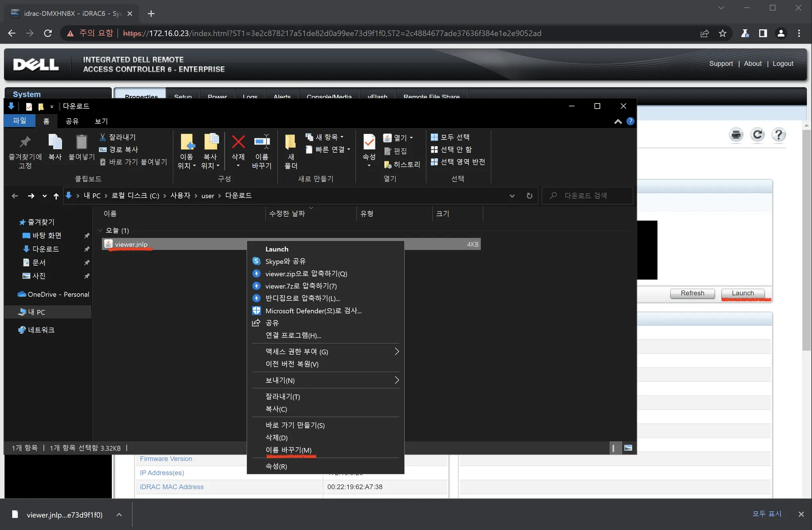The width and height of the screenshot is (812, 530).
Task: Click the Properties checkmark icon in the ribbon
Action: (x=369, y=142)
